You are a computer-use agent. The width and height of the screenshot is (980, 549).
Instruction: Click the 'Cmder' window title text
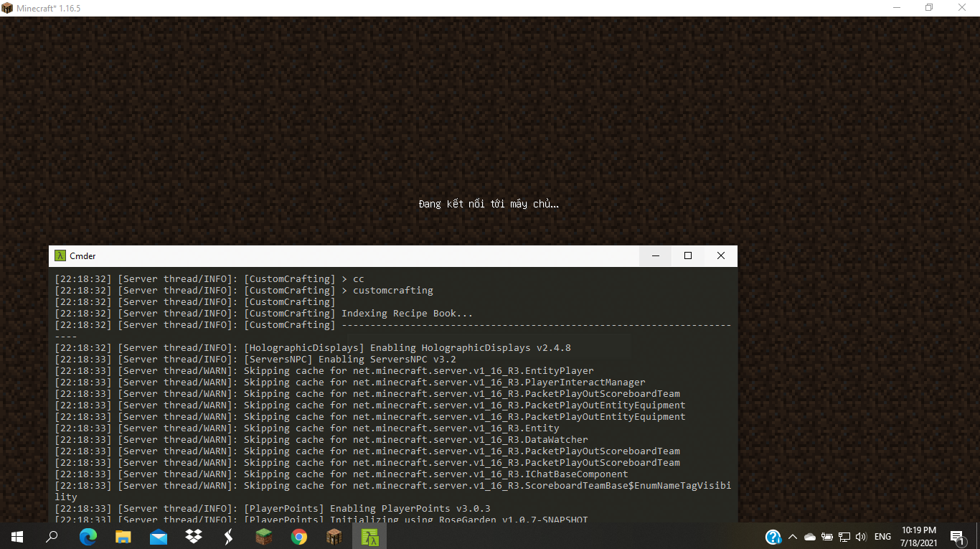click(83, 255)
